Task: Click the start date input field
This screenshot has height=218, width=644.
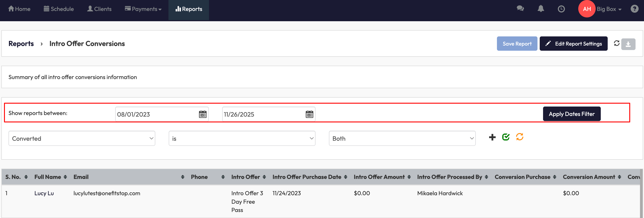Action: (156, 114)
